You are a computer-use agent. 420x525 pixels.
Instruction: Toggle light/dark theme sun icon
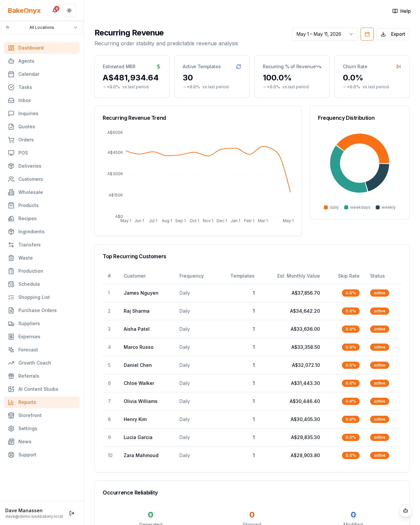coord(69,10)
